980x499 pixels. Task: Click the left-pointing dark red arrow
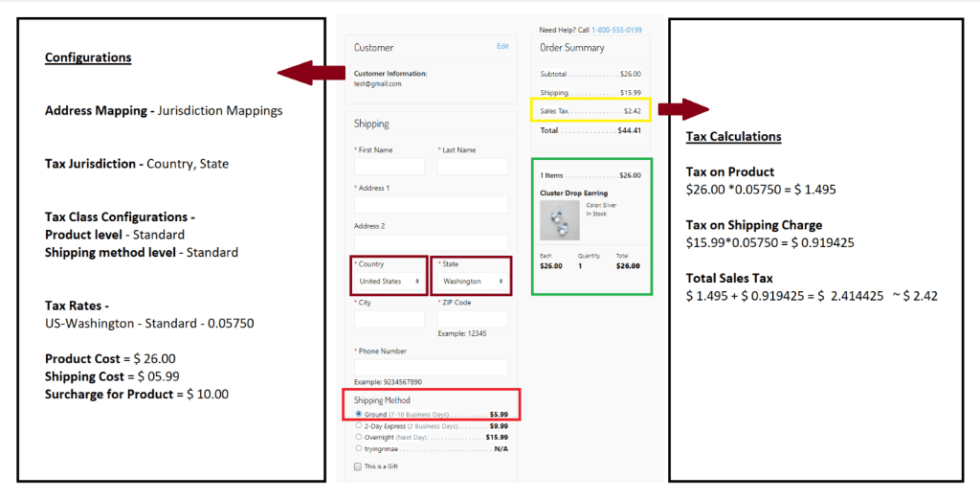click(x=308, y=73)
